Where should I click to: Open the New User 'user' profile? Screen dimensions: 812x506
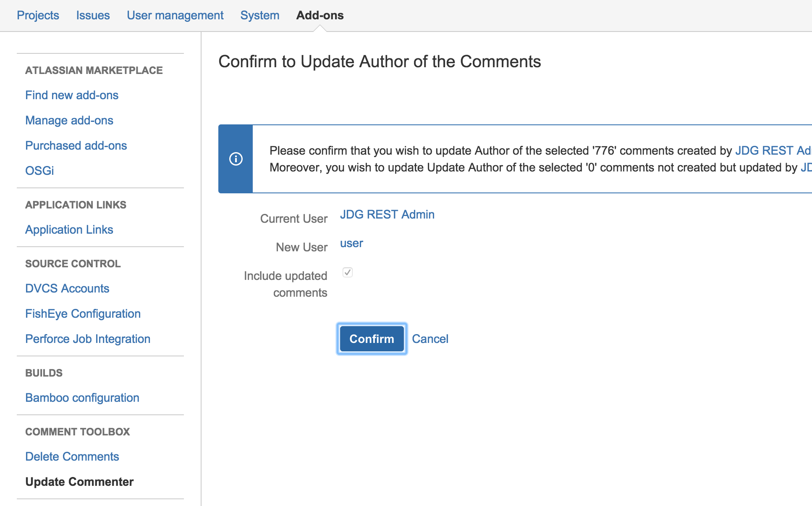click(x=351, y=243)
